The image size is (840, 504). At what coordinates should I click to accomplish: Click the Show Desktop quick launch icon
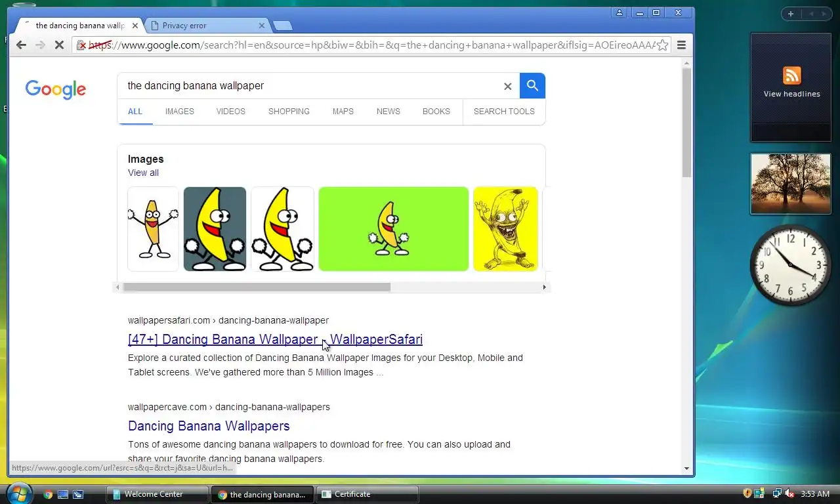(x=63, y=494)
